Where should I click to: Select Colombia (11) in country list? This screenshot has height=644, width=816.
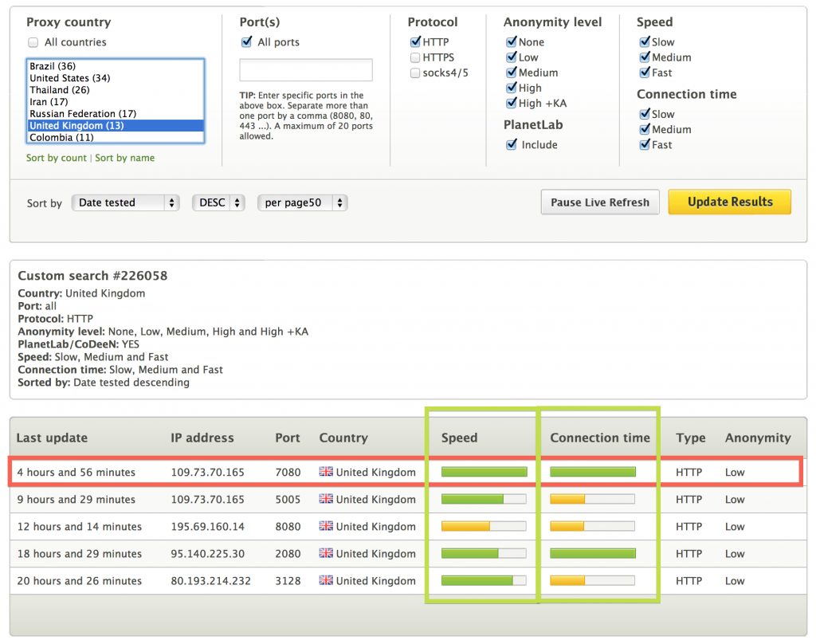click(116, 137)
